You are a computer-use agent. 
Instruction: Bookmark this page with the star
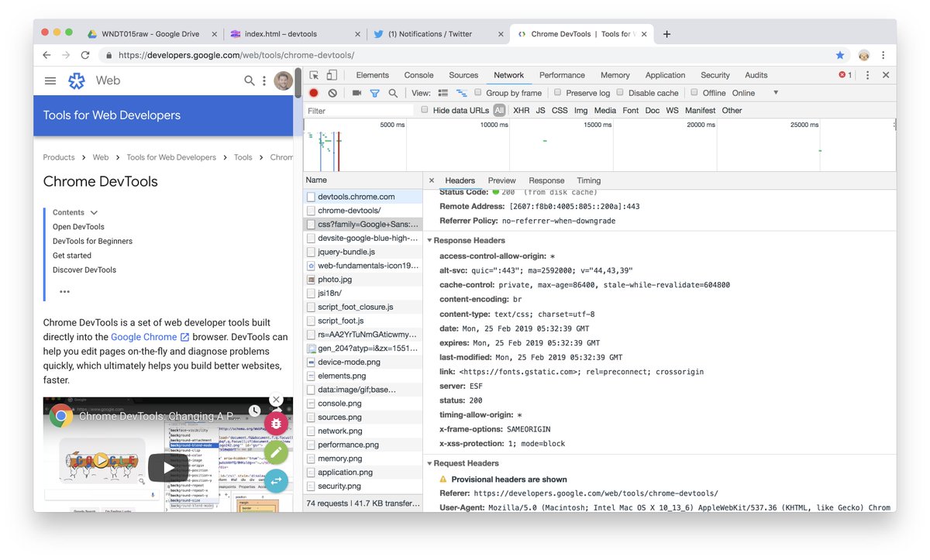(x=840, y=55)
